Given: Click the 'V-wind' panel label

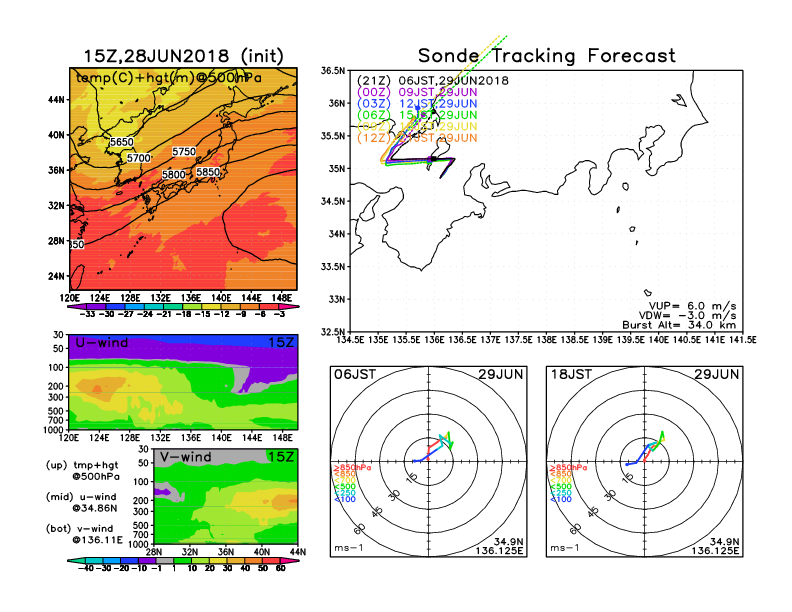Looking at the screenshot, I should tap(185, 457).
